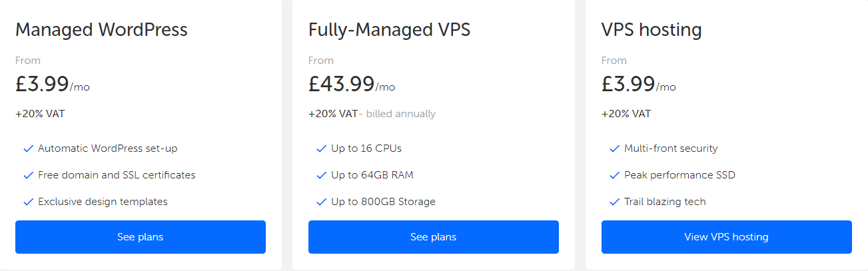868x271 pixels.
Task: Click checkmark beside Multi-front security
Action: (614, 148)
